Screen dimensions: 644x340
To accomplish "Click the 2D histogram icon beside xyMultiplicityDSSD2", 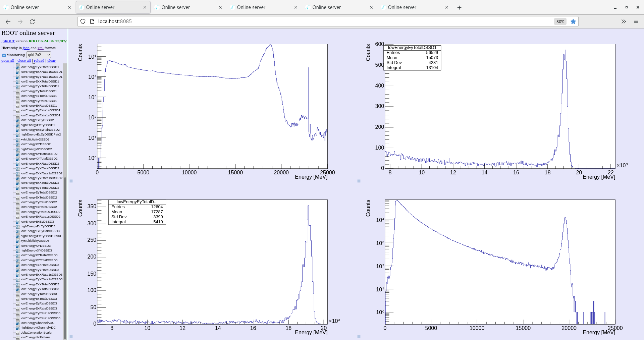I will point(17,139).
